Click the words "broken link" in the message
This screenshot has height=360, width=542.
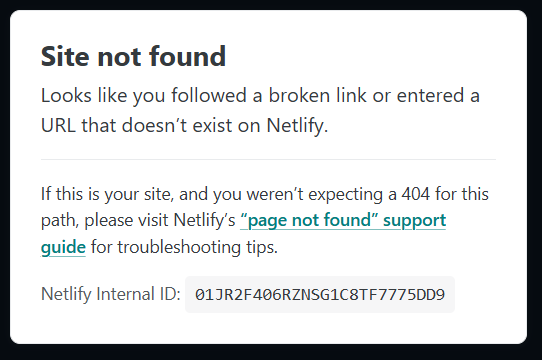click(x=318, y=95)
